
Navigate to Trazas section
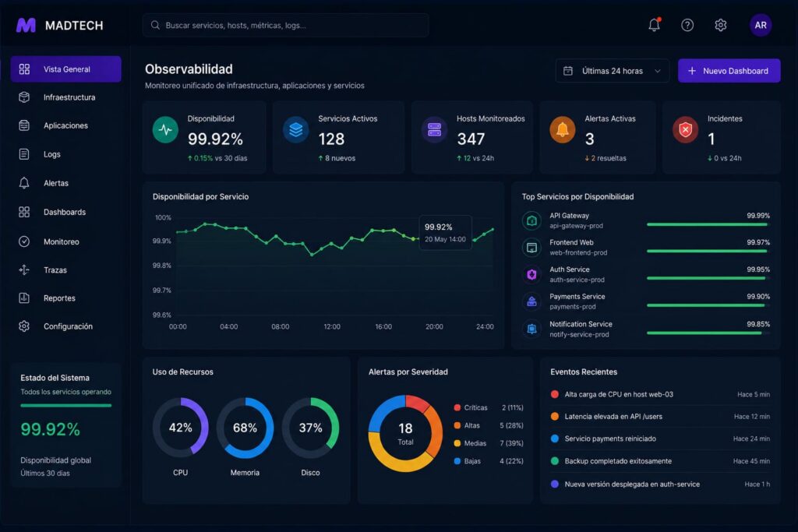65,270
